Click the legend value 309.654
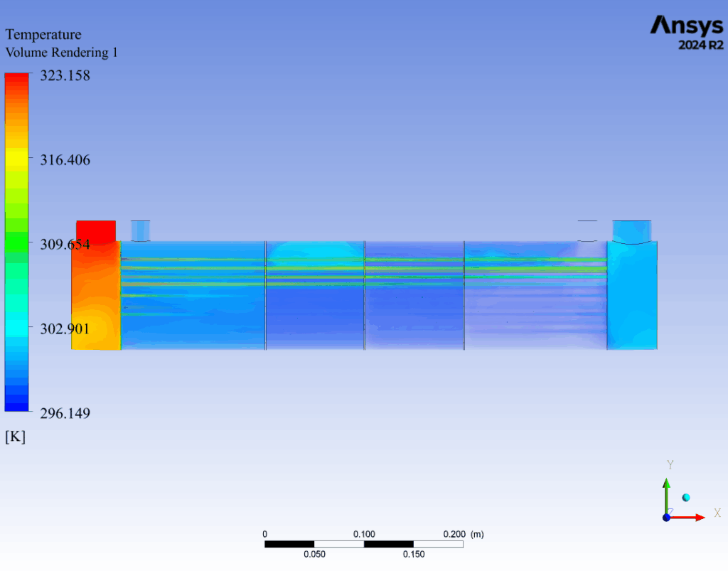The image size is (728, 571). [x=64, y=244]
